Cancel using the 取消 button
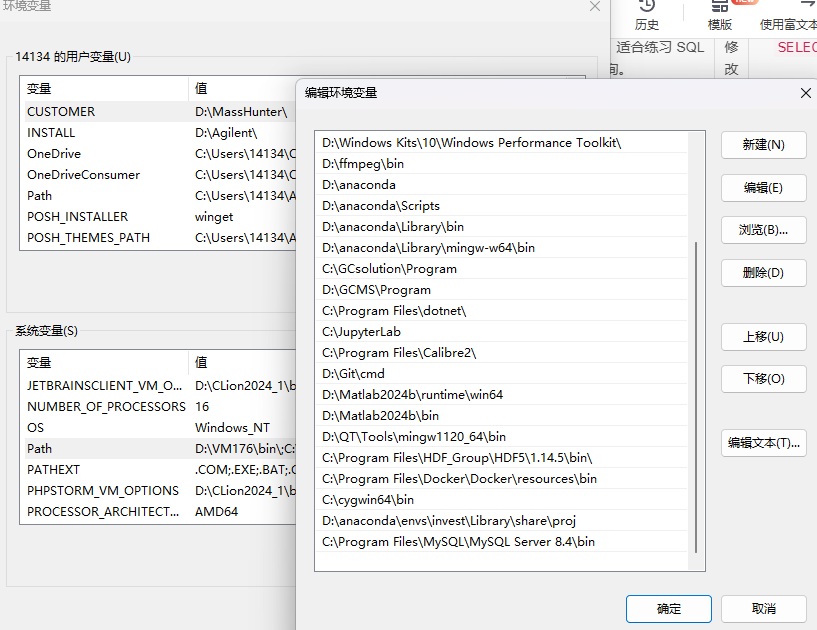Screen dimensions: 817x630 763,609
